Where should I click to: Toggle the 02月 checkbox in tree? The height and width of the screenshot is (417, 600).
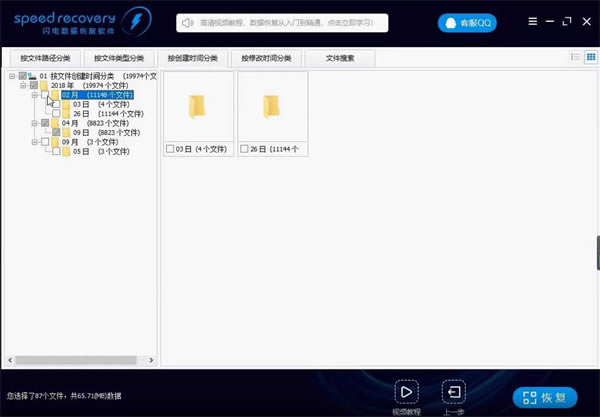[x=45, y=95]
